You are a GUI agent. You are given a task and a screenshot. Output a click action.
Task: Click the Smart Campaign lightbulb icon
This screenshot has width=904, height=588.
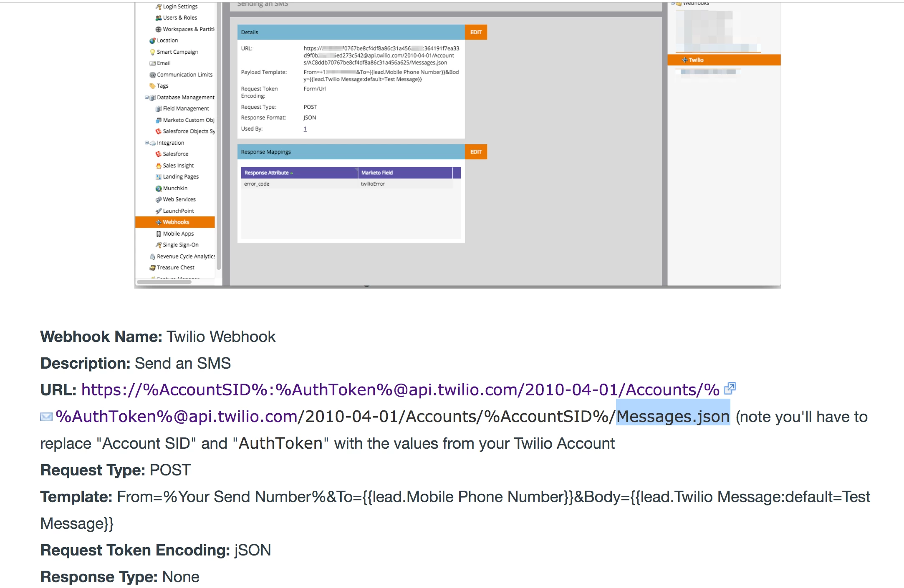tap(152, 52)
